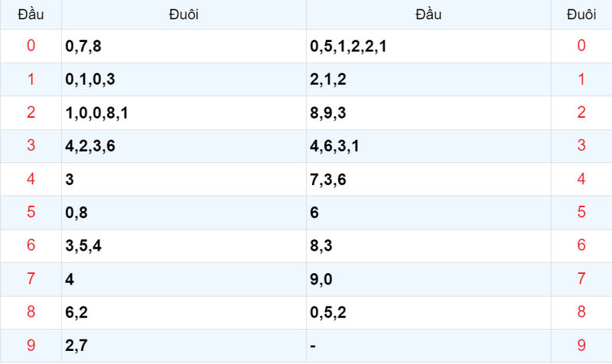Select the cell with 0,7,8
The width and height of the screenshot is (612, 364).
pos(184,46)
